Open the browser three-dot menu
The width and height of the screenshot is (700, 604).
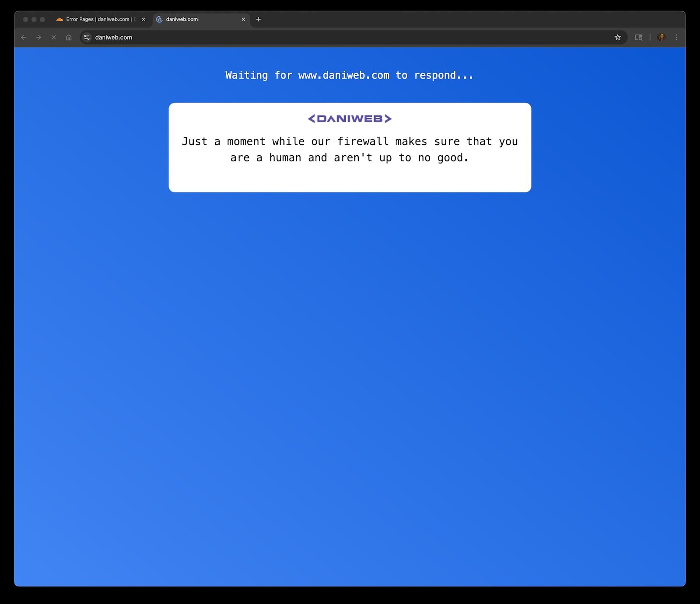(x=676, y=38)
